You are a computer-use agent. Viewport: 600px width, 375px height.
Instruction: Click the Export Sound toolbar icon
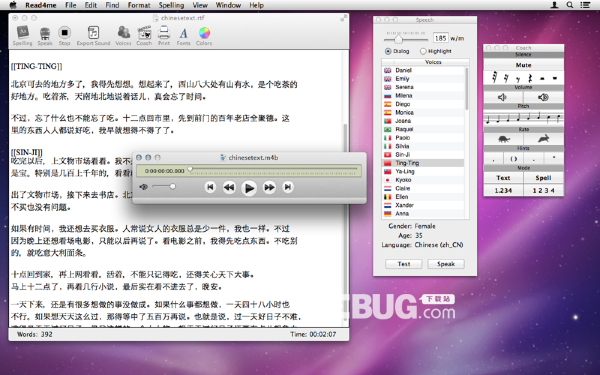click(93, 36)
